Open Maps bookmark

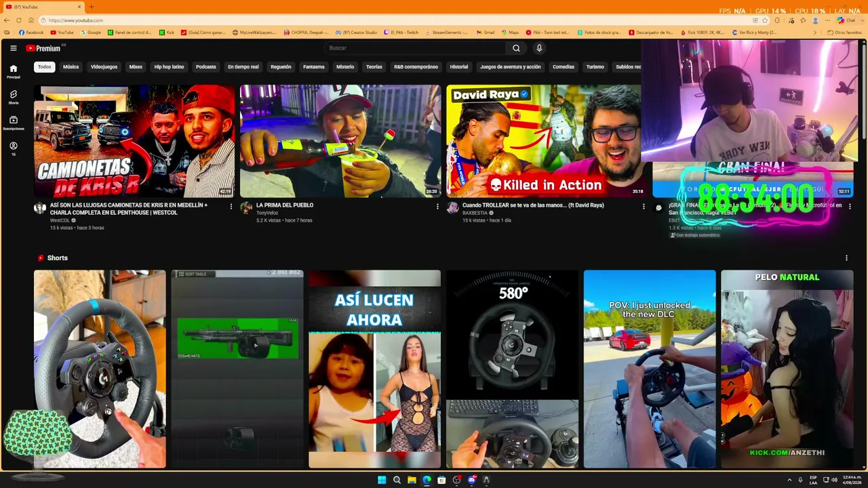[510, 33]
